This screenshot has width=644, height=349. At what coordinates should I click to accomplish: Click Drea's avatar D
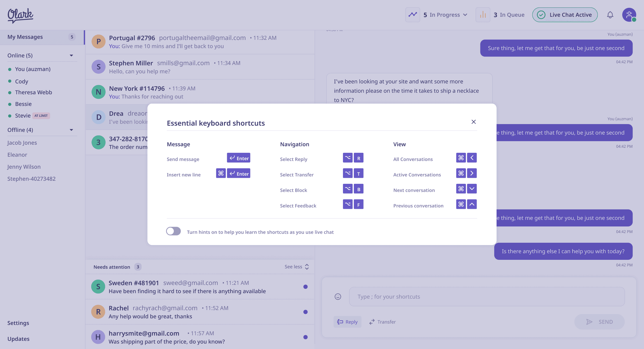[99, 117]
